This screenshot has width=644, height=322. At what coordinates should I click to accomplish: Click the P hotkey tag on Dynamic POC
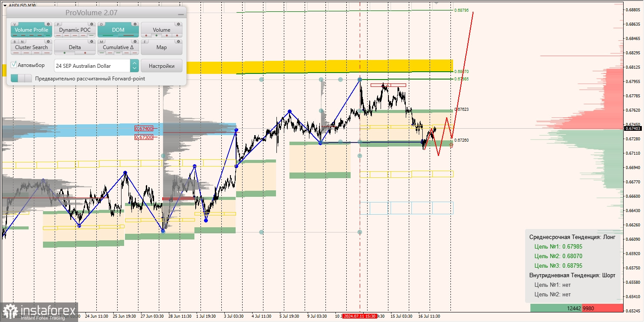(x=58, y=24)
